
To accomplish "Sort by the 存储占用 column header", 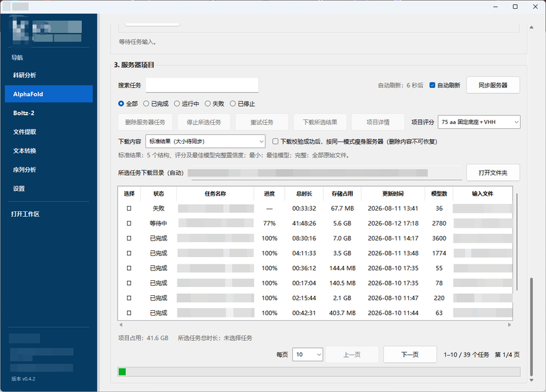I will click(343, 194).
